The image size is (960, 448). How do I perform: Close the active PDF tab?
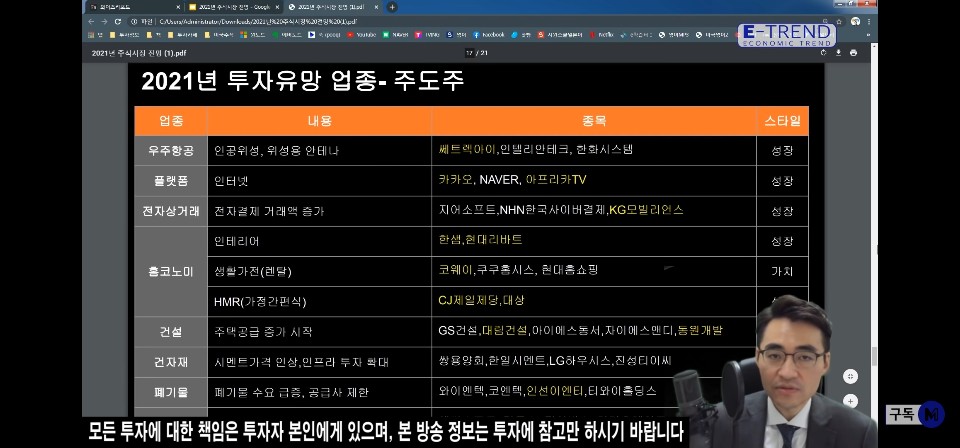377,7
